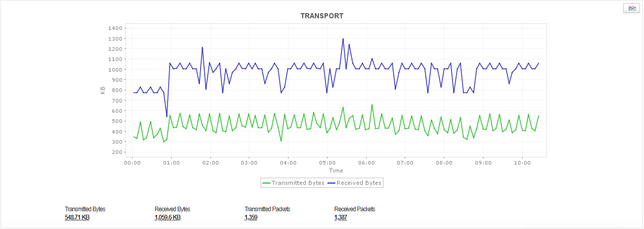
Task: Click the green Transmitted Bytes legend line swatch
Action: click(x=266, y=183)
